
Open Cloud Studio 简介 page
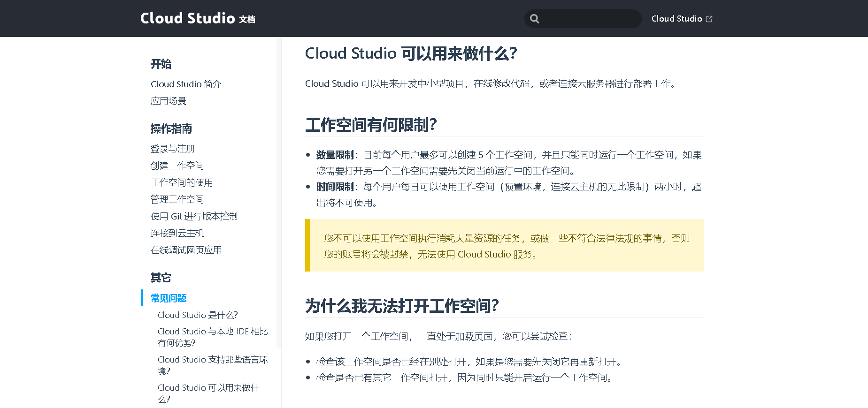[x=185, y=84]
